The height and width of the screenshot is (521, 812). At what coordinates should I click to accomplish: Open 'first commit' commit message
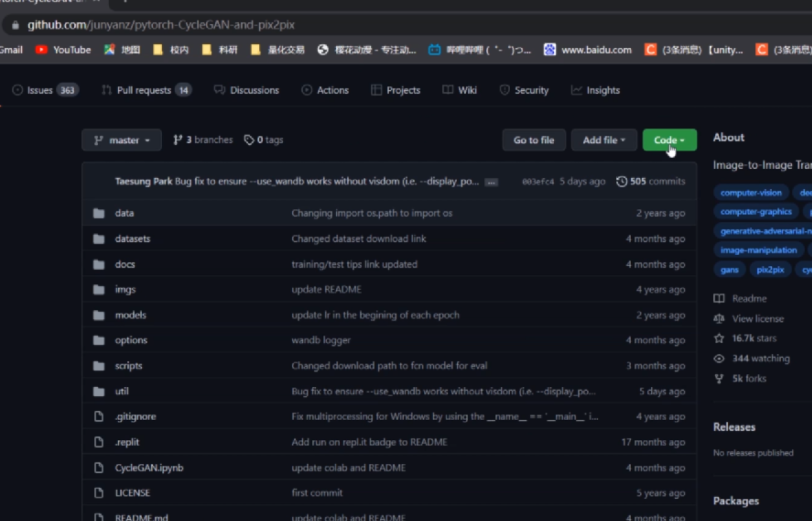317,493
